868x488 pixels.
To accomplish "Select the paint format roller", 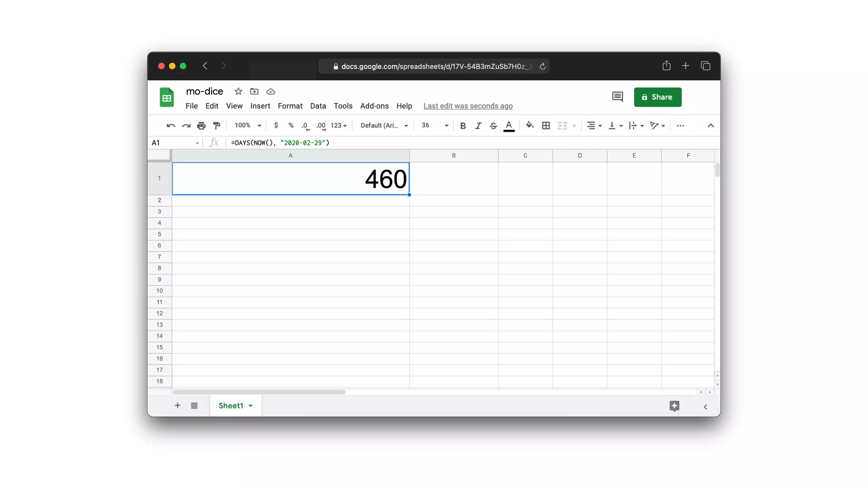I will 217,125.
